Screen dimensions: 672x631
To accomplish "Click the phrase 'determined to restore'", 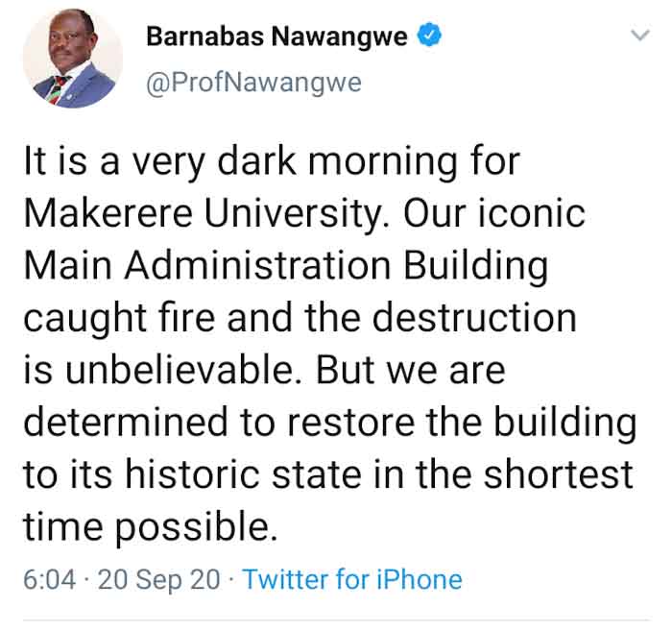I will pyautogui.click(x=219, y=422).
